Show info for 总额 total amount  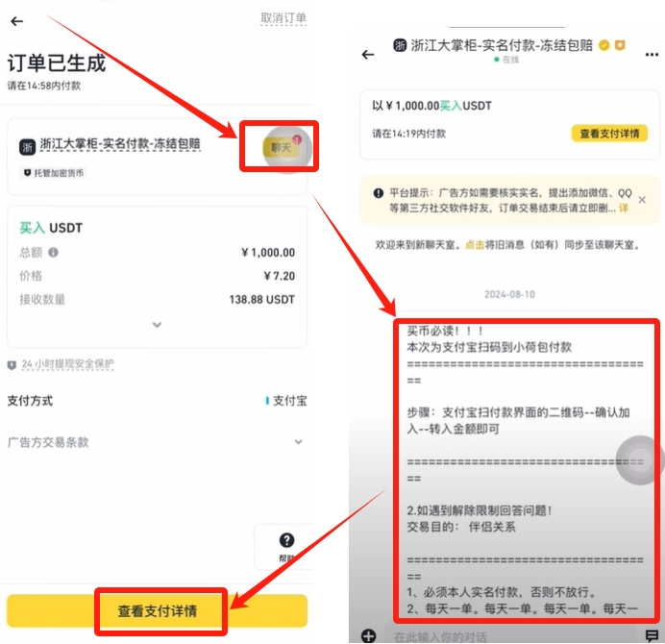(53, 253)
